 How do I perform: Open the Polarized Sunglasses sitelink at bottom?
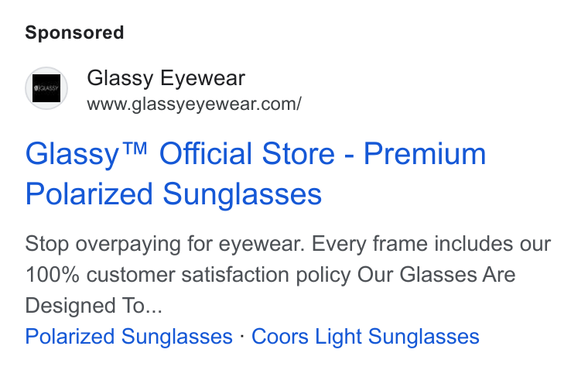click(129, 336)
